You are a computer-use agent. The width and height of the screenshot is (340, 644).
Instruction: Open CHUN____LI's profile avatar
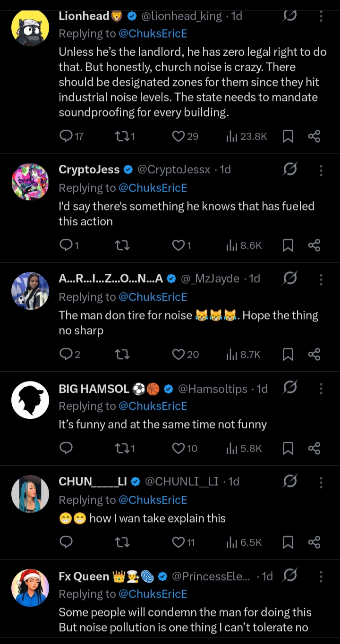click(30, 494)
